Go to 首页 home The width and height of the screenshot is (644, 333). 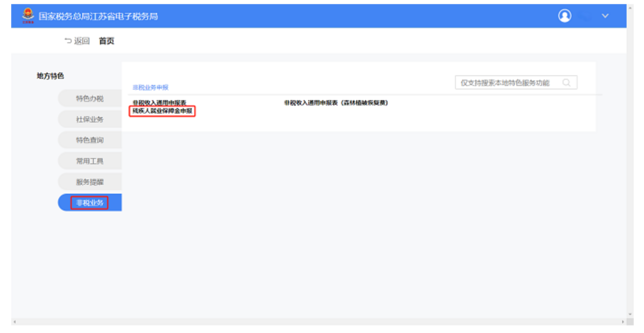pos(107,41)
